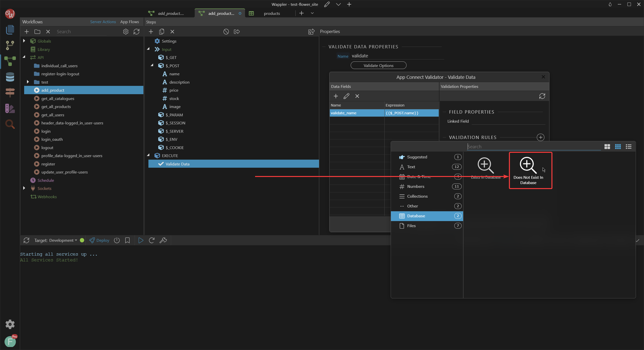The height and width of the screenshot is (350, 644).
Task: Stop services with power icon
Action: click(117, 240)
